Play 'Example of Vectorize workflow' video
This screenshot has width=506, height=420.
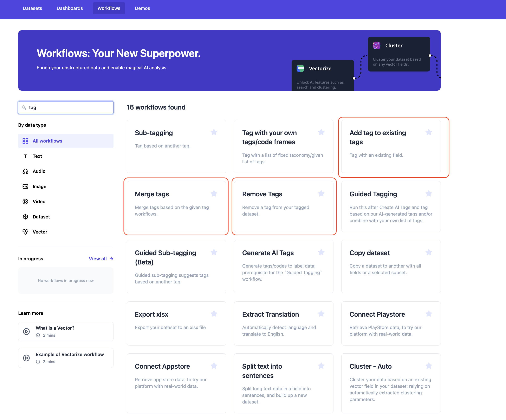click(x=26, y=358)
